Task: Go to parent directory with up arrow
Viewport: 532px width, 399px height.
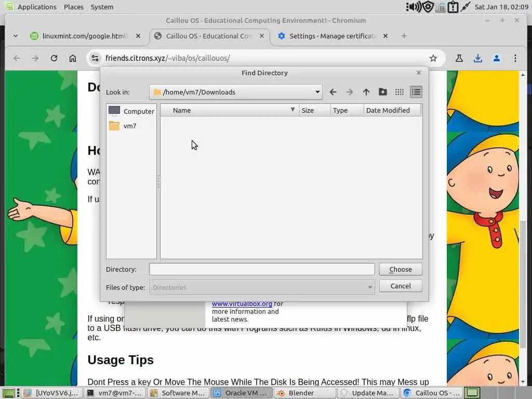Action: (366, 92)
